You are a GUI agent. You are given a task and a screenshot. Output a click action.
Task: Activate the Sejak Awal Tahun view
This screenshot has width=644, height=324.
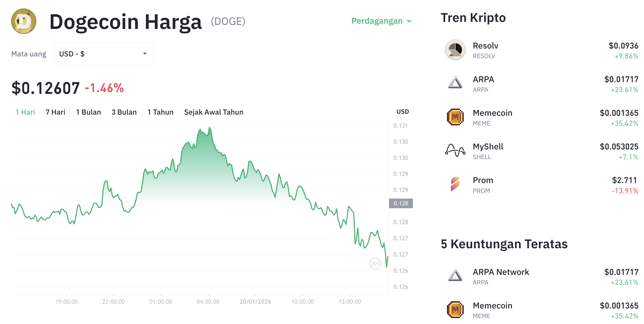[213, 112]
